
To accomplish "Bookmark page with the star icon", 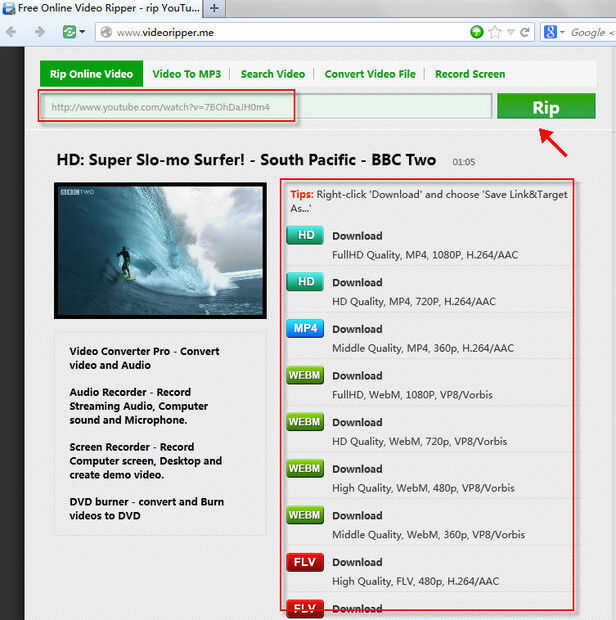I will click(x=495, y=32).
